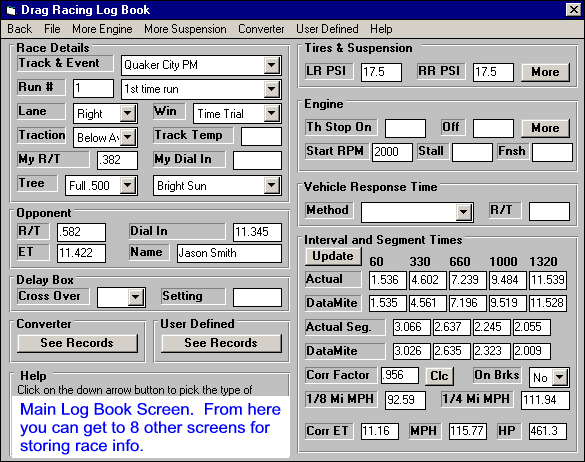Click More button in Engine section
The width and height of the screenshot is (585, 462).
click(545, 128)
